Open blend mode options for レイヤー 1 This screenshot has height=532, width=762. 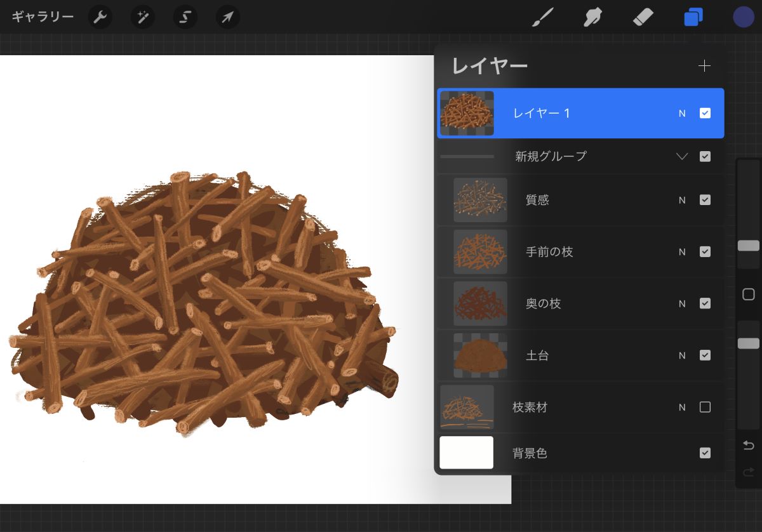tap(682, 113)
